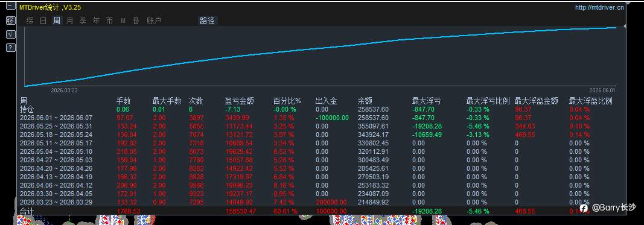Viewport: 644px width, 225px height.
Task: Click the 路径 path button
Action: (208, 21)
